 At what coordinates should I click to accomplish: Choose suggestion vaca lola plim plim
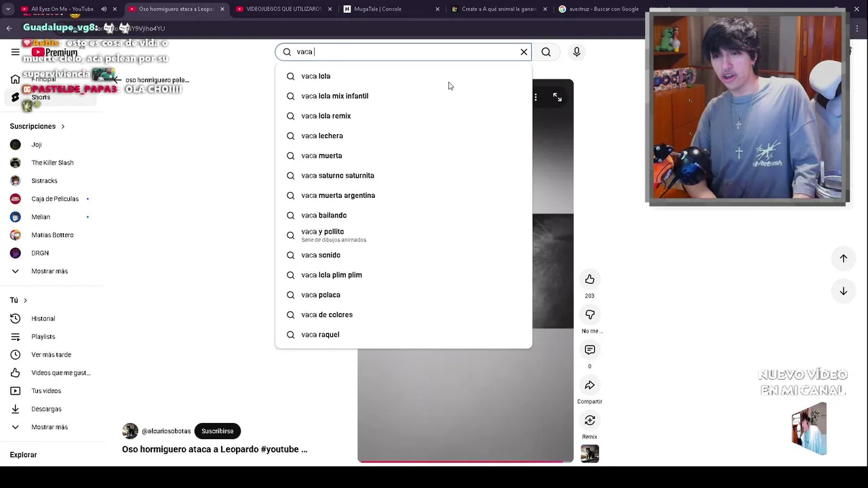pyautogui.click(x=403, y=274)
